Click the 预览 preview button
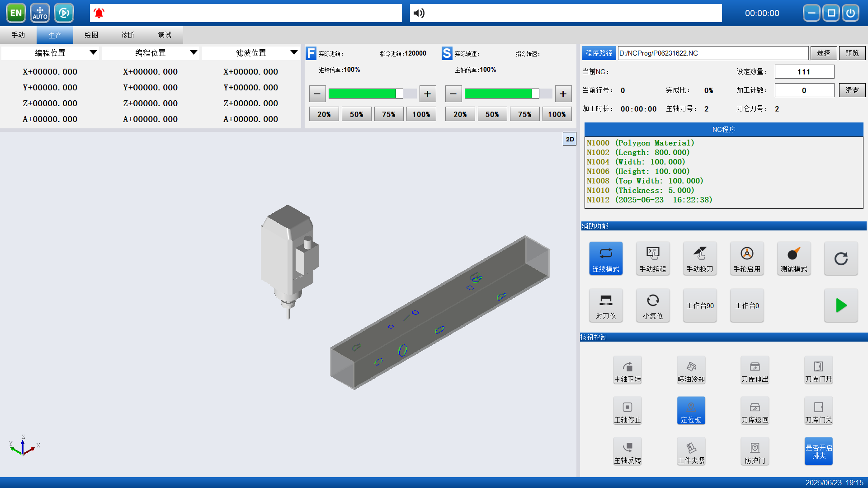The height and width of the screenshot is (488, 868). (x=852, y=53)
